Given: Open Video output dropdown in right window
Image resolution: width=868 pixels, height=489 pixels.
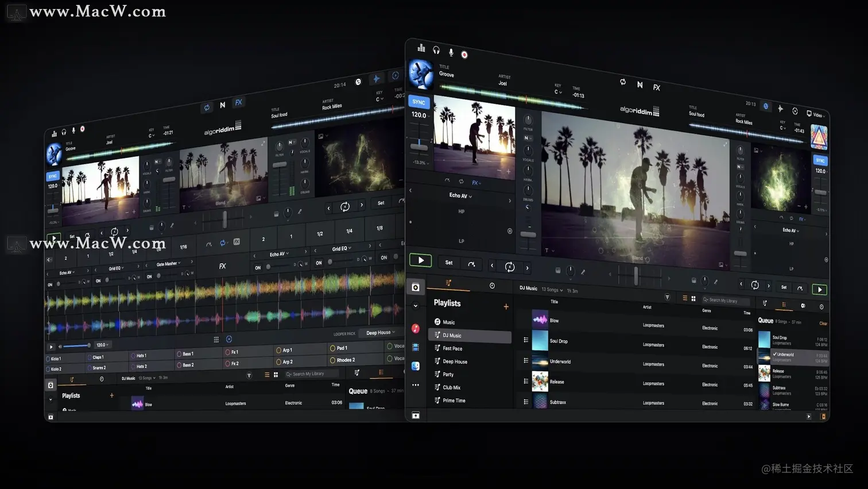Looking at the screenshot, I should point(816,114).
